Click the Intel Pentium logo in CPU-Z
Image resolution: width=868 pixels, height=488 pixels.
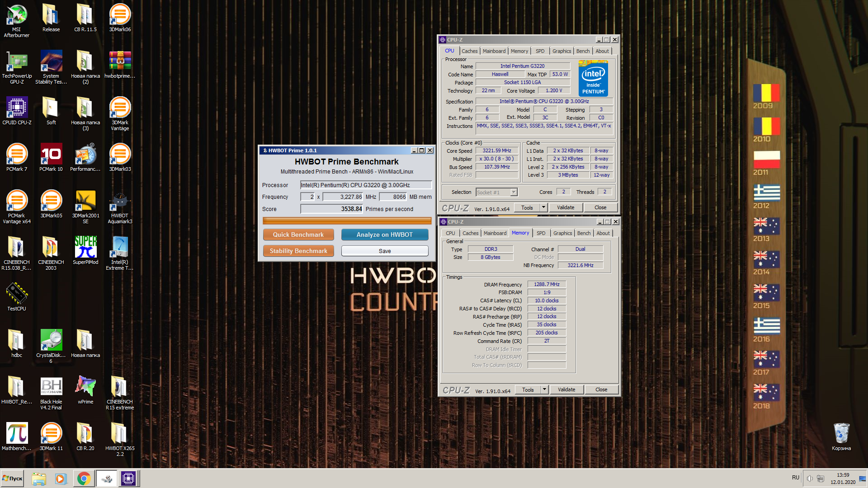click(593, 78)
